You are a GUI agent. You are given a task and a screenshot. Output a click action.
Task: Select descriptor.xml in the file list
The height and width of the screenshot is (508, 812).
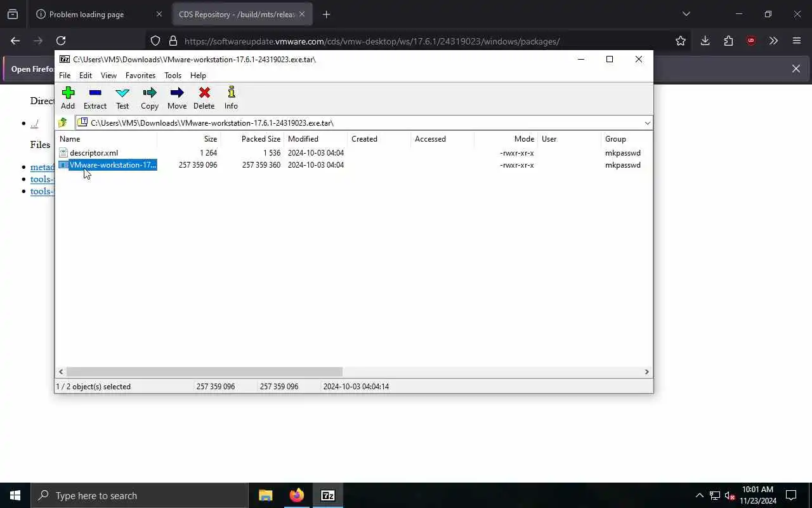(x=94, y=152)
